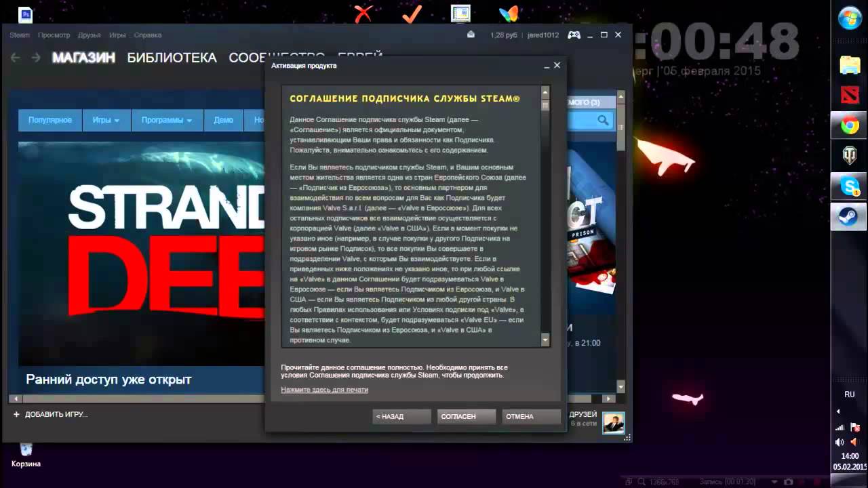
Task: Click heading СОГЛАШЕНИЕ ПОДПИСЧИКА СЛУЖБЫ STEAM
Action: pos(405,99)
